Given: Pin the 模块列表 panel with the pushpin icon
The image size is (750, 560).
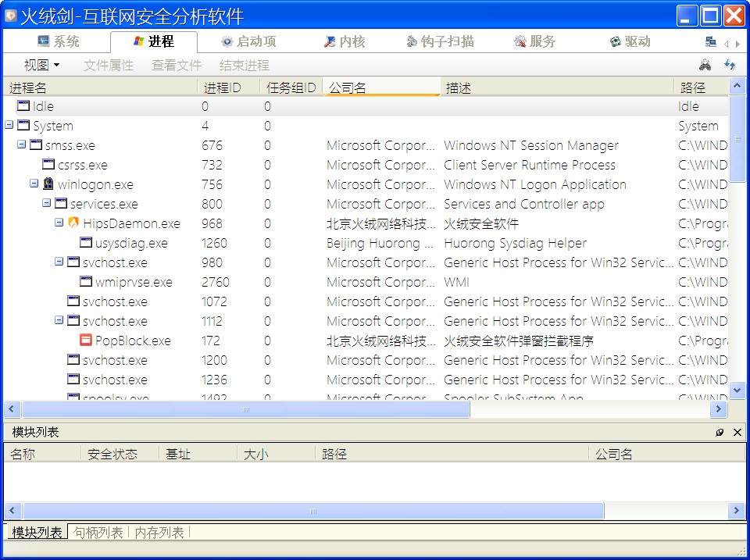Looking at the screenshot, I should pyautogui.click(x=720, y=433).
